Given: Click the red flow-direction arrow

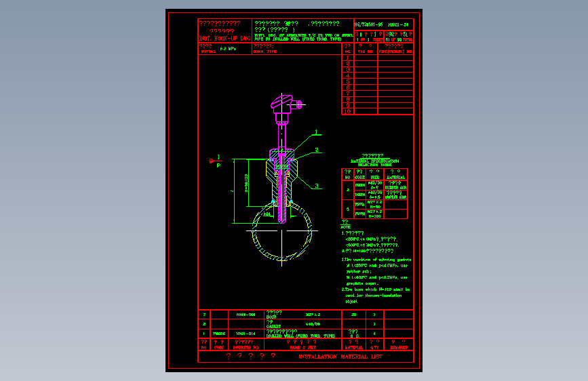Looking at the screenshot, I should tap(212, 161).
